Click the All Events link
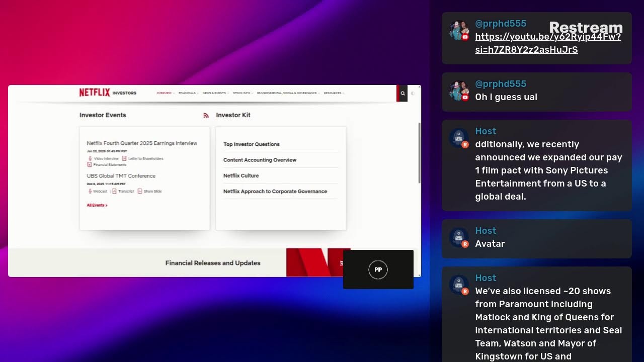Image resolution: width=644 pixels, height=362 pixels. click(x=97, y=205)
